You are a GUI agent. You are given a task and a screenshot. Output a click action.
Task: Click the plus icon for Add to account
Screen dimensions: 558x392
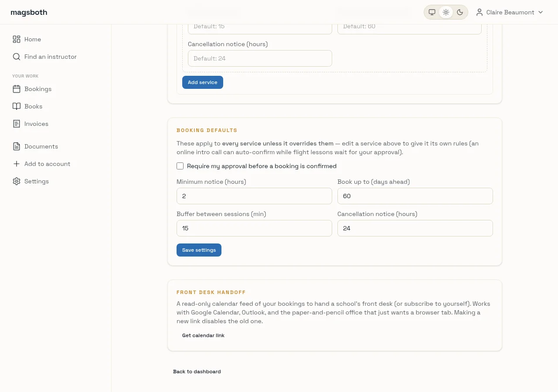[x=17, y=164]
